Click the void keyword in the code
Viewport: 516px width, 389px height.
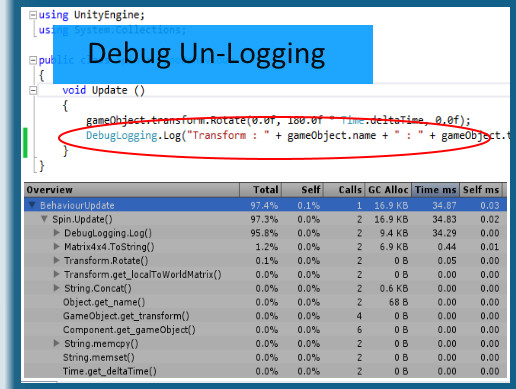click(74, 90)
